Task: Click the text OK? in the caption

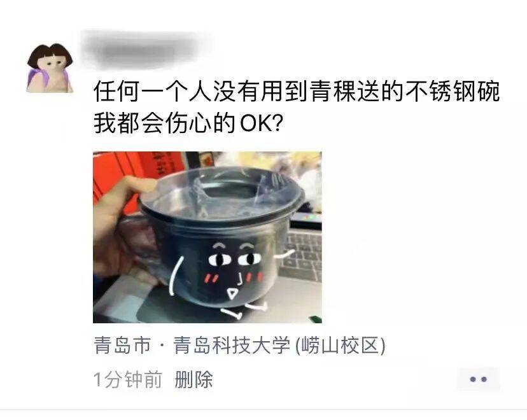Action: [x=262, y=123]
